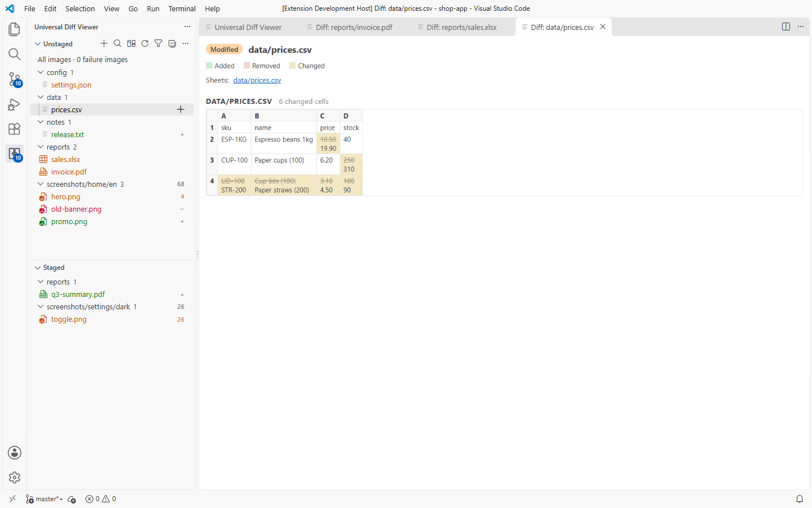The width and height of the screenshot is (812, 508).
Task: Click the filter icon in Unstaged header
Action: [x=158, y=43]
